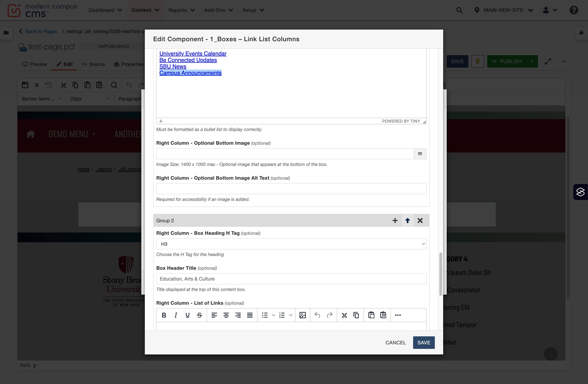Viewport: 588px width, 384px height.
Task: Open the Add-Ons menu
Action: (218, 10)
